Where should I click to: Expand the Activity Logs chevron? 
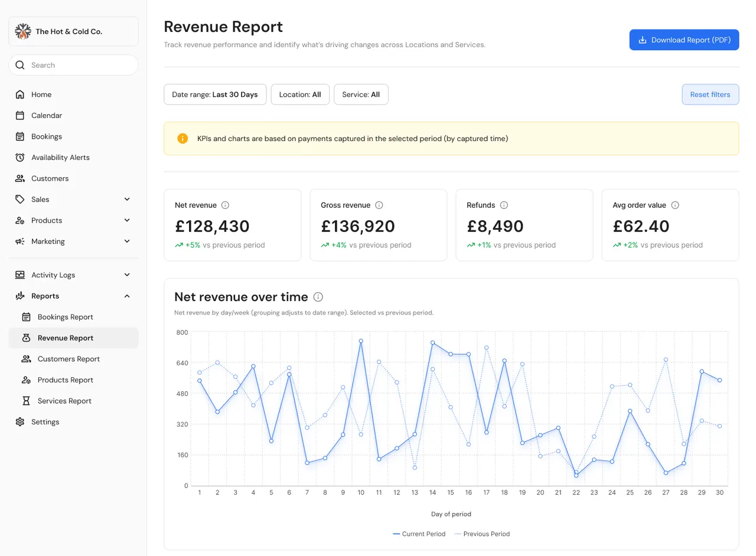(127, 275)
